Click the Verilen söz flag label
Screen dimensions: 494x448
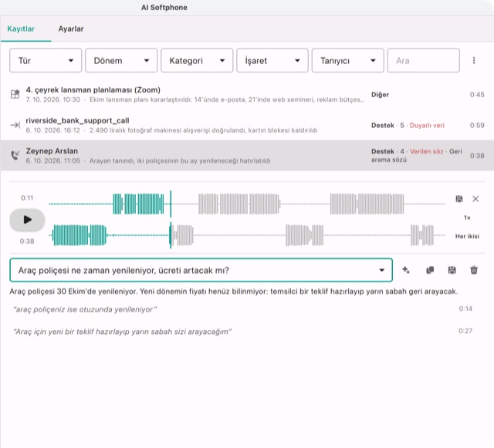[427, 151]
